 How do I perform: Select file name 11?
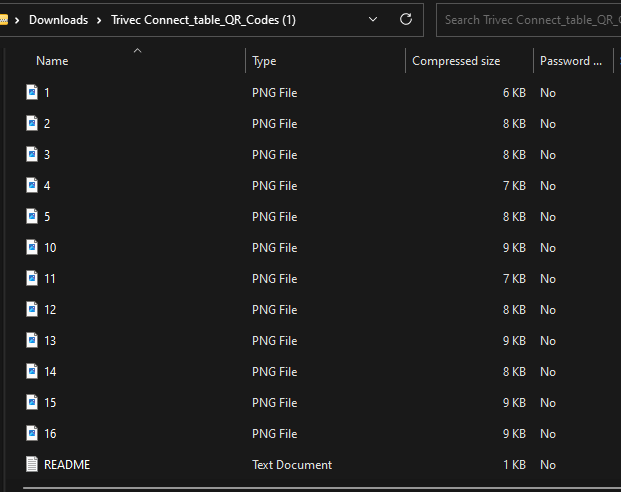pos(50,279)
